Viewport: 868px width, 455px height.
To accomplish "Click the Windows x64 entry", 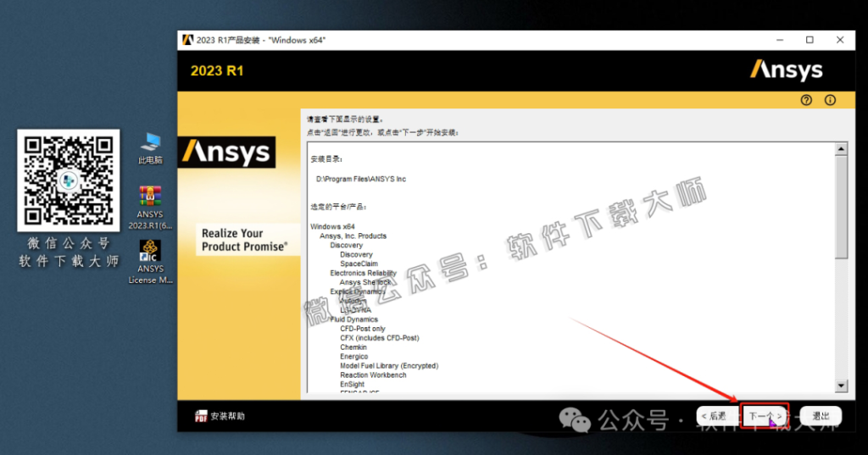I will (x=332, y=226).
